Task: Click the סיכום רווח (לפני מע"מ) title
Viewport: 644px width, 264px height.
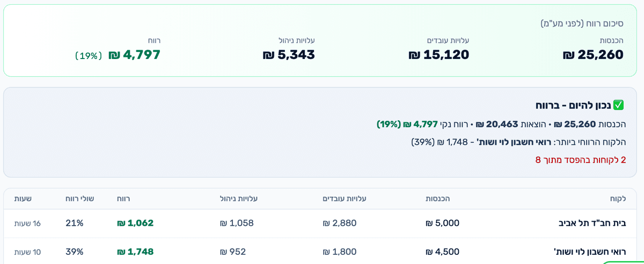Action: coord(582,23)
